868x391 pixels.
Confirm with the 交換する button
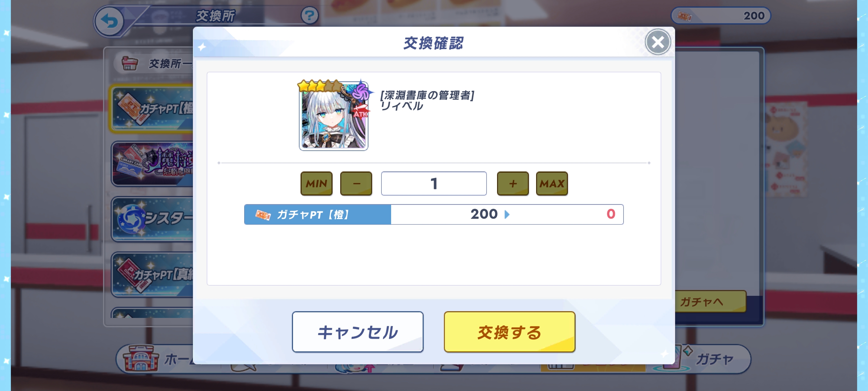pyautogui.click(x=509, y=332)
